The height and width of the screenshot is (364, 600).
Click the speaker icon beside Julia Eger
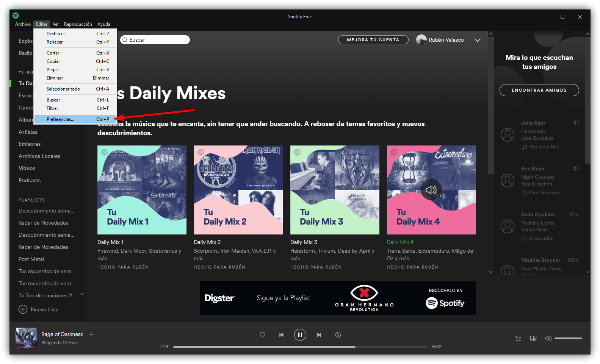pyautogui.click(x=576, y=123)
